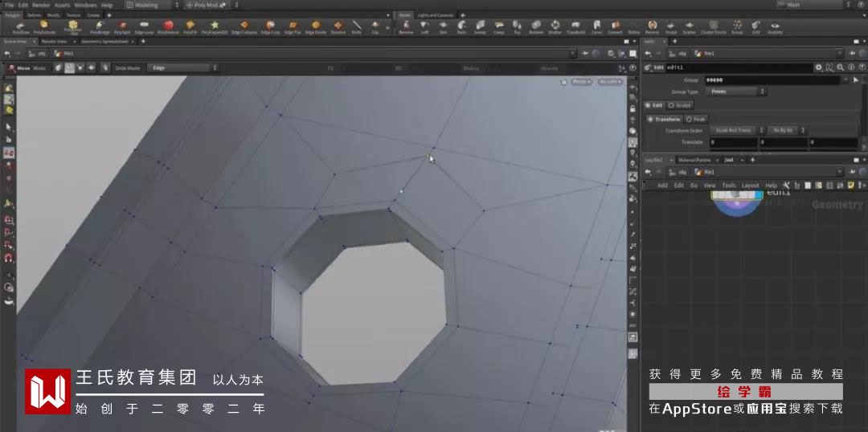The width and height of the screenshot is (868, 432).
Task: Activate the TopoBuild shelf tool
Action: tap(575, 27)
